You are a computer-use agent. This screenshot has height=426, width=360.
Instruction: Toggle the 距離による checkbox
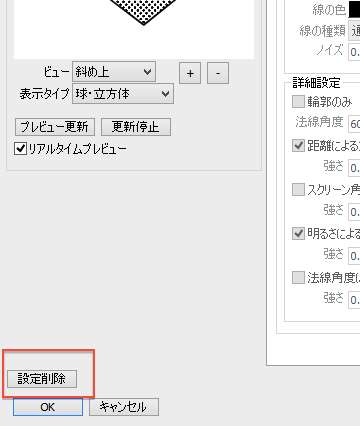[x=298, y=145]
